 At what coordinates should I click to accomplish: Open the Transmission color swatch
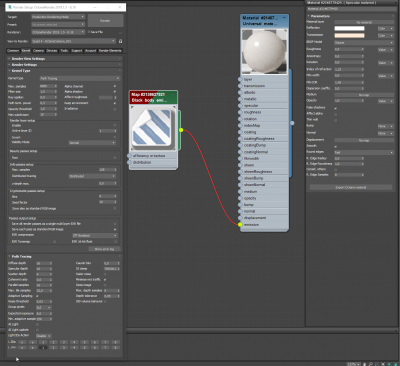click(x=349, y=35)
